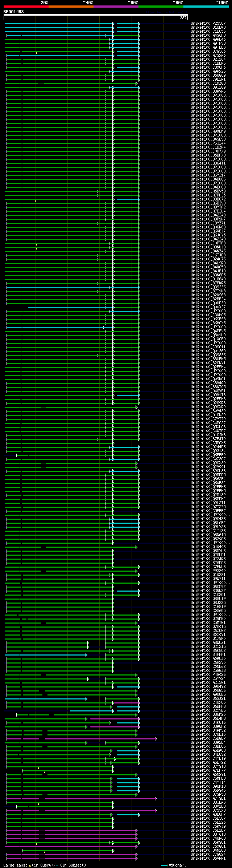The image size is (232, 868).
Task: Select the UniRef100_Q8T6T3 label
Action: (208, 835)
